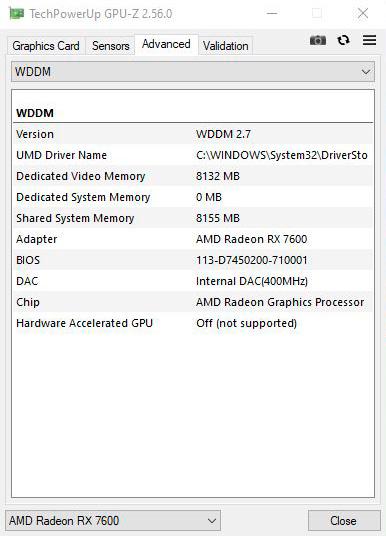
Task: Minimize the GPU-Z window
Action: (x=272, y=14)
